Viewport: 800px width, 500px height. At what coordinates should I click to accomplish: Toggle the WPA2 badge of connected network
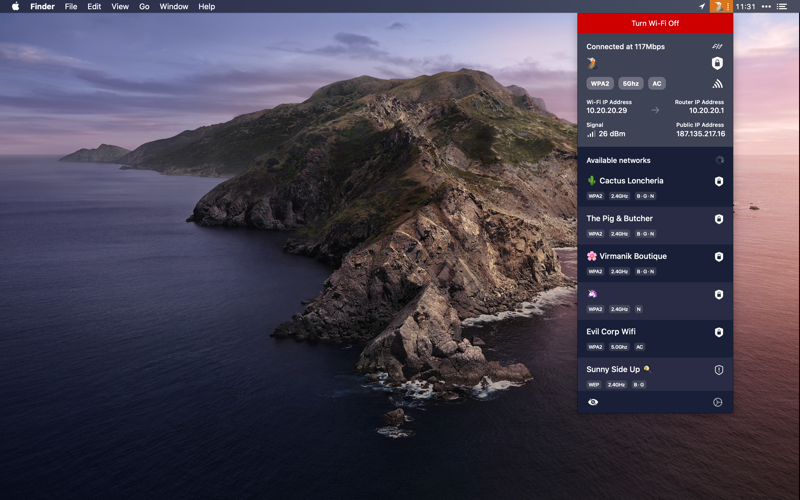(x=599, y=84)
